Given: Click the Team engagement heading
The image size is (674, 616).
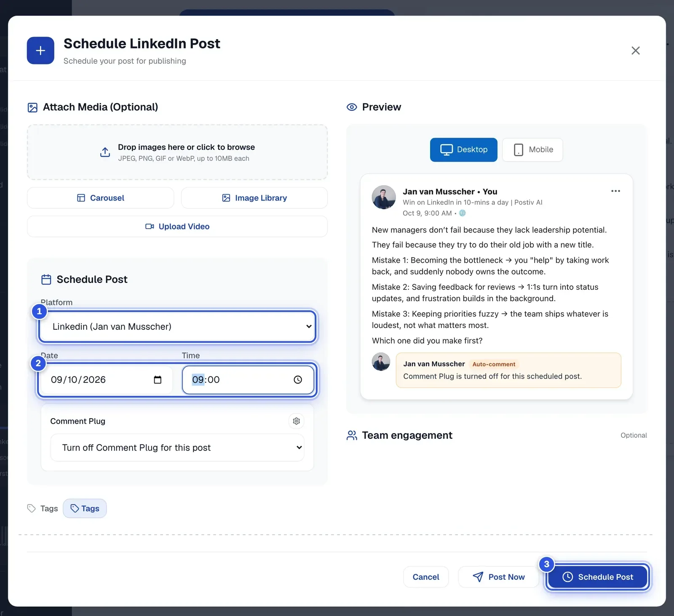Looking at the screenshot, I should pyautogui.click(x=407, y=435).
